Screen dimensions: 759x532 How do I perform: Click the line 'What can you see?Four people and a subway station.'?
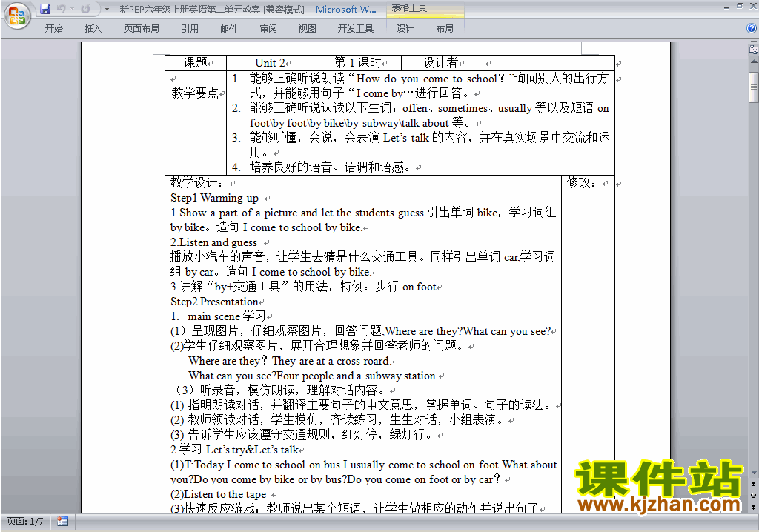pyautogui.click(x=313, y=376)
